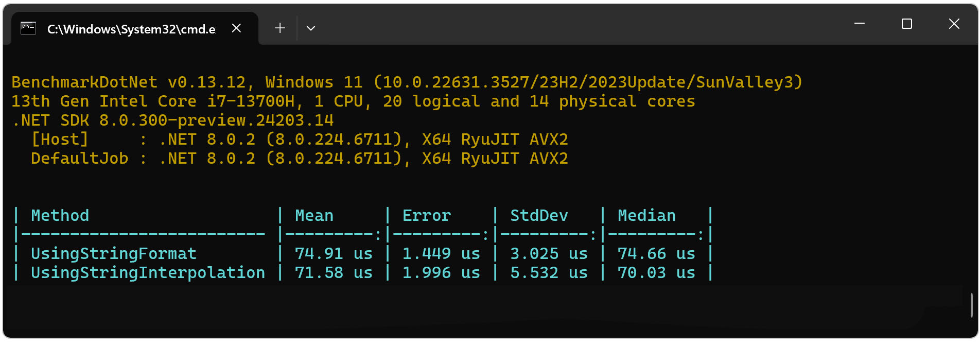Click the UsingStringFormat method text
The width and height of the screenshot is (980, 347).
(x=113, y=253)
